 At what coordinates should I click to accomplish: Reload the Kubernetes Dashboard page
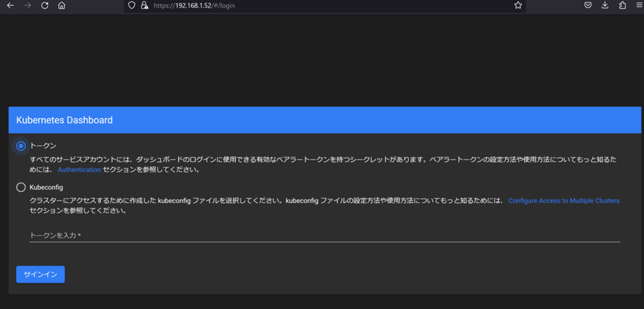(x=44, y=6)
